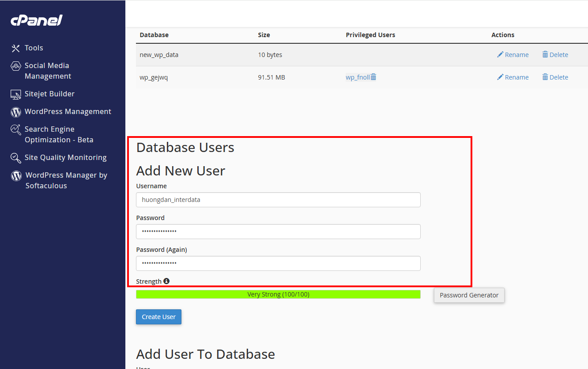This screenshot has height=369, width=588.
Task: Rename the new_wp_data database
Action: point(513,55)
